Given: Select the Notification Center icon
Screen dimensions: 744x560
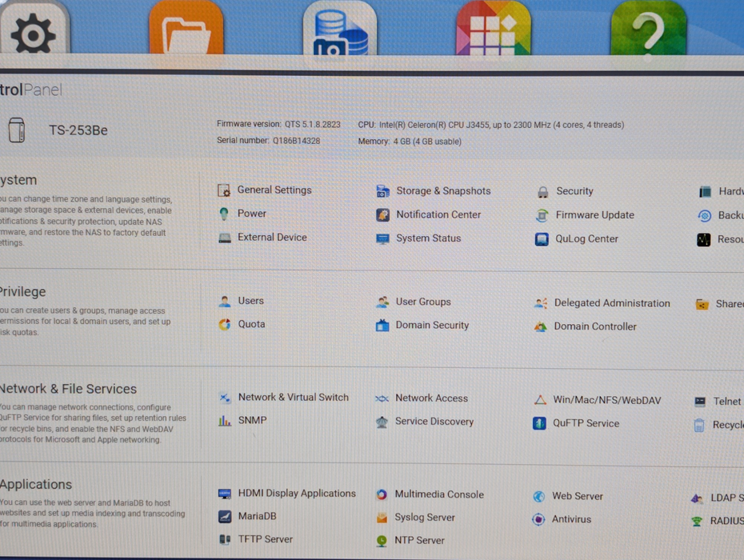Looking at the screenshot, I should pyautogui.click(x=383, y=214).
